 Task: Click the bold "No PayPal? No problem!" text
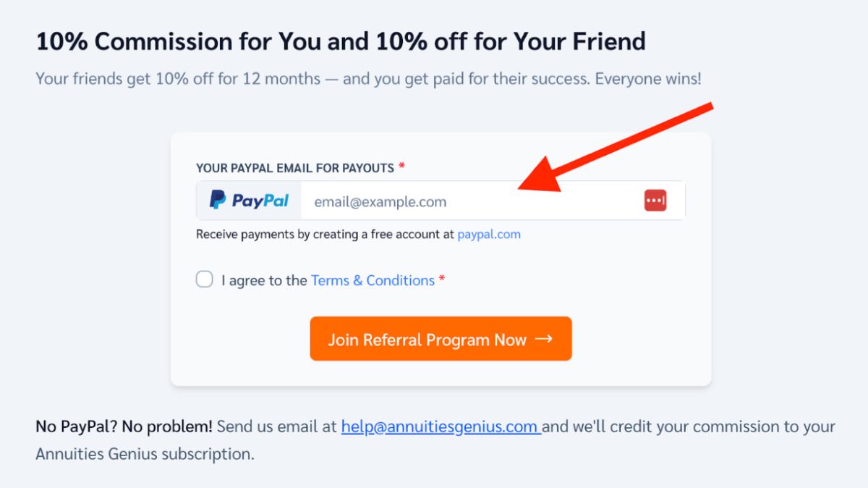(124, 426)
